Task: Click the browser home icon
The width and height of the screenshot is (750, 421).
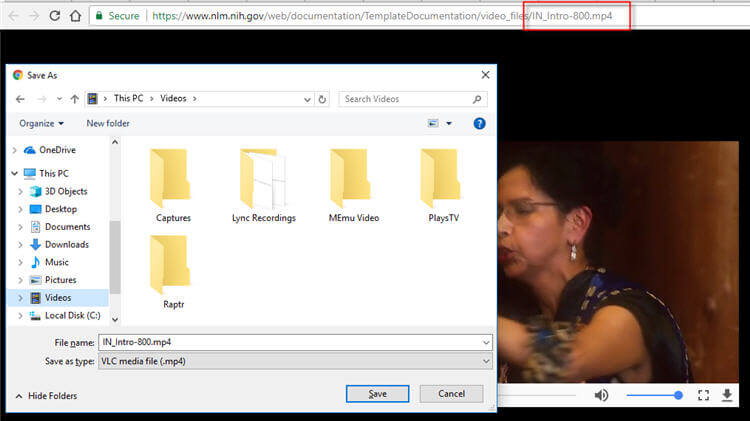Action: pyautogui.click(x=75, y=16)
